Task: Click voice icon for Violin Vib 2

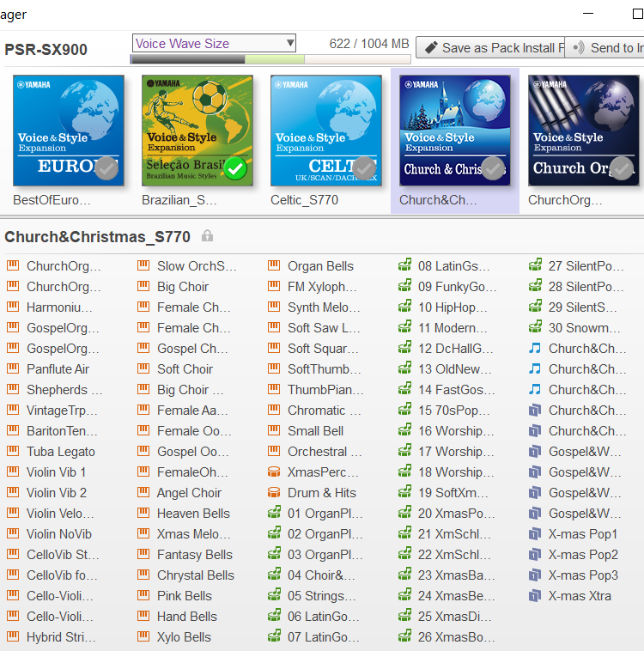Action: [x=13, y=492]
